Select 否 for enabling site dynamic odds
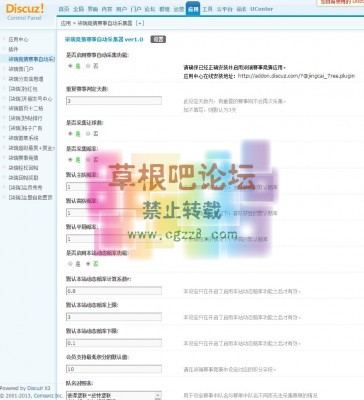The image size is (364, 400). (88, 264)
